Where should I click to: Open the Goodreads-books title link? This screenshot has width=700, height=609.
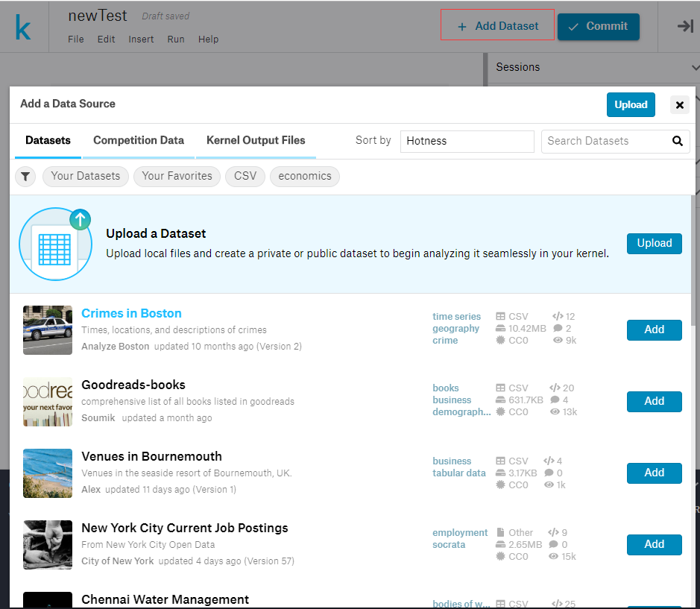(133, 385)
